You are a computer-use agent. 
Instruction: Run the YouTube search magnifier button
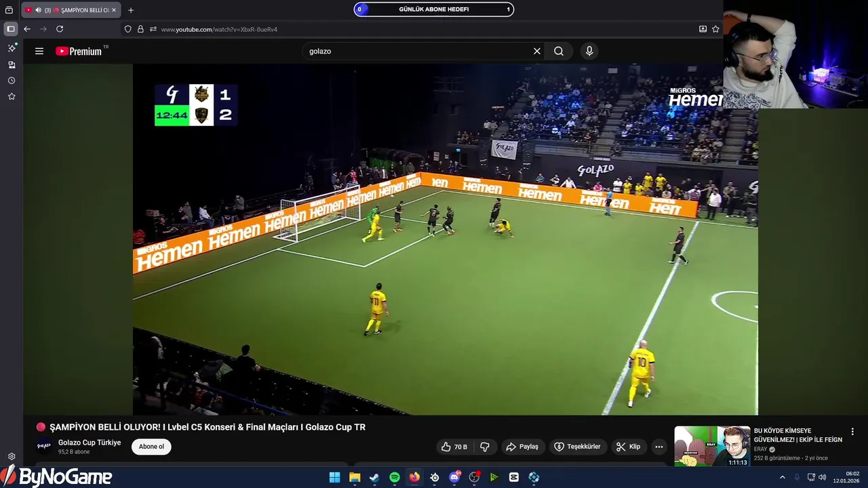[559, 51]
